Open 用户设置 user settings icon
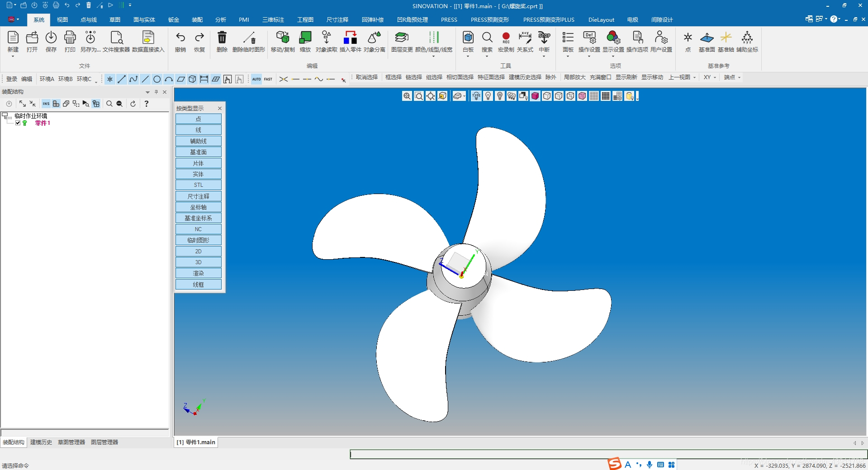This screenshot has width=868, height=470. click(x=661, y=38)
